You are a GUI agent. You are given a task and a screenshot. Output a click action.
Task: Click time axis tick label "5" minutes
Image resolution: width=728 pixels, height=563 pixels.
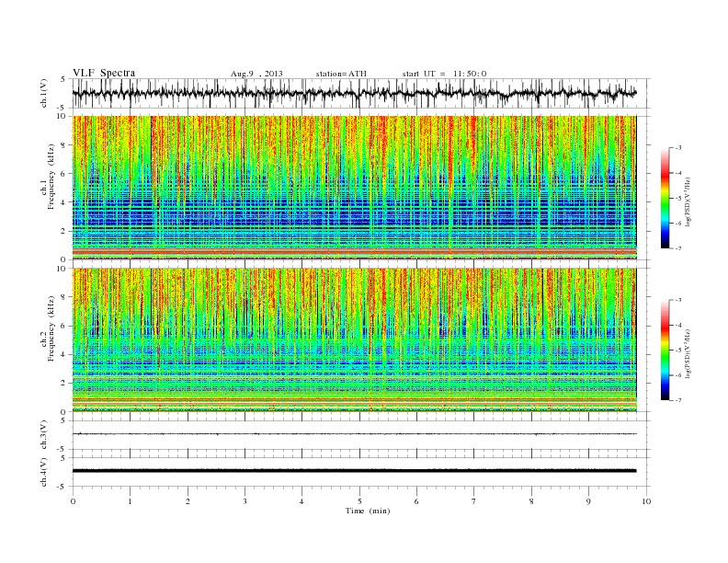click(359, 501)
